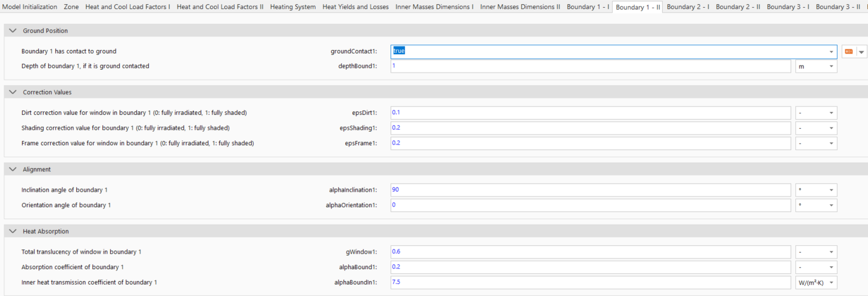Screen dimensions: 868x296
Task: Switch to the Boundary 2 - II tab
Action: point(738,7)
